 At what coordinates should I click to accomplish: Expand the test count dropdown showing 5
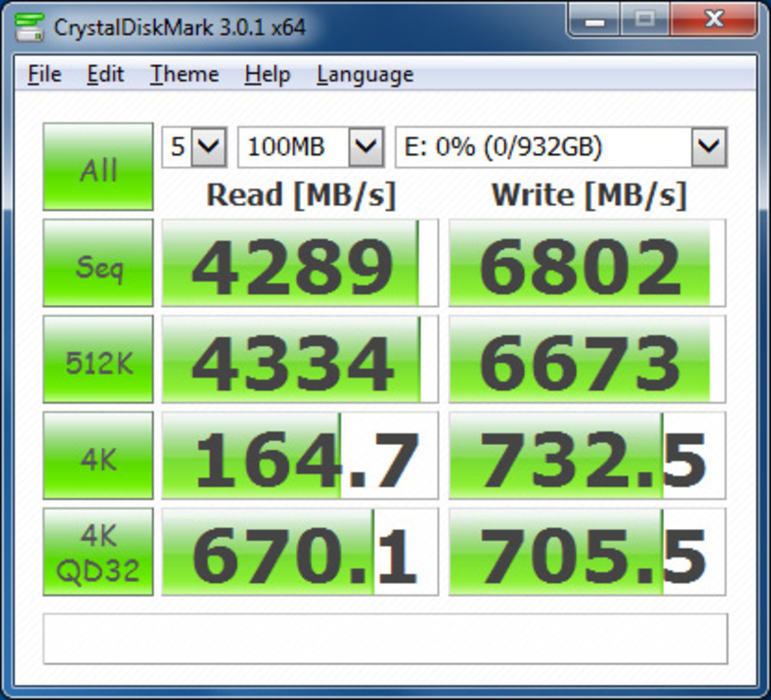click(208, 147)
